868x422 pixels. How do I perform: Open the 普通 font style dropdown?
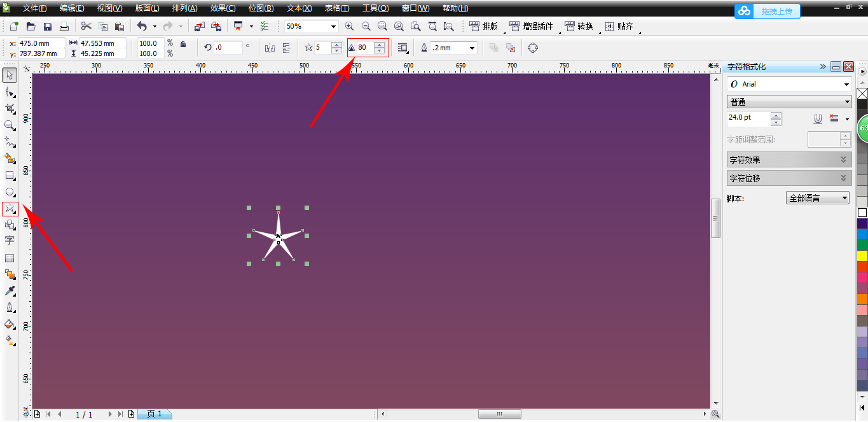tap(846, 102)
